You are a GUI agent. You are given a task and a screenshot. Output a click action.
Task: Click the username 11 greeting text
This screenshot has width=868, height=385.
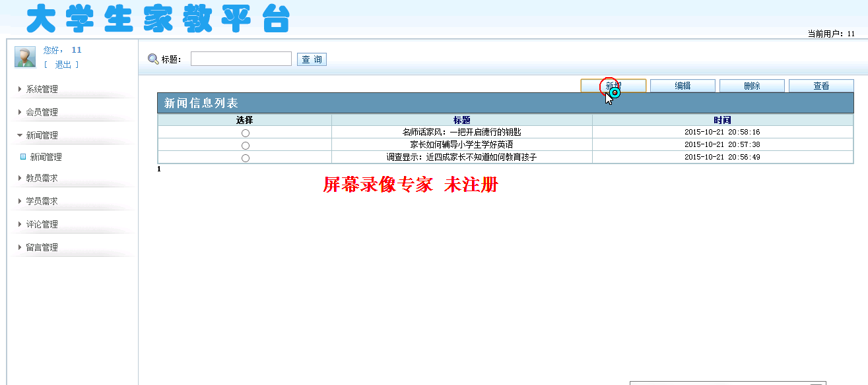[x=77, y=50]
